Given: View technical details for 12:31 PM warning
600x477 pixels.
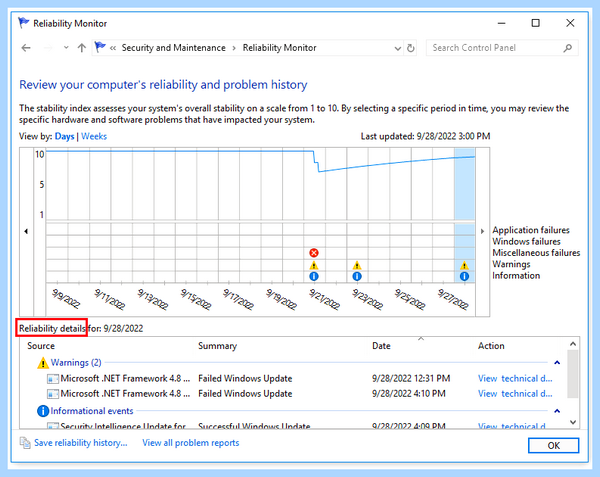Looking at the screenshot, I should point(515,379).
